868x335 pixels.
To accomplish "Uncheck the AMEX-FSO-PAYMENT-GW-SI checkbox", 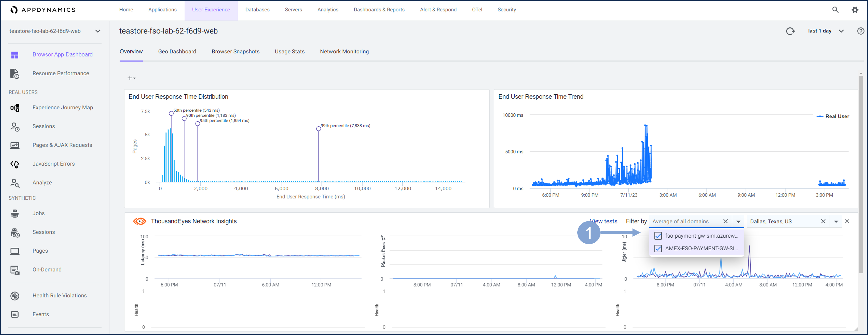I will [x=658, y=248].
